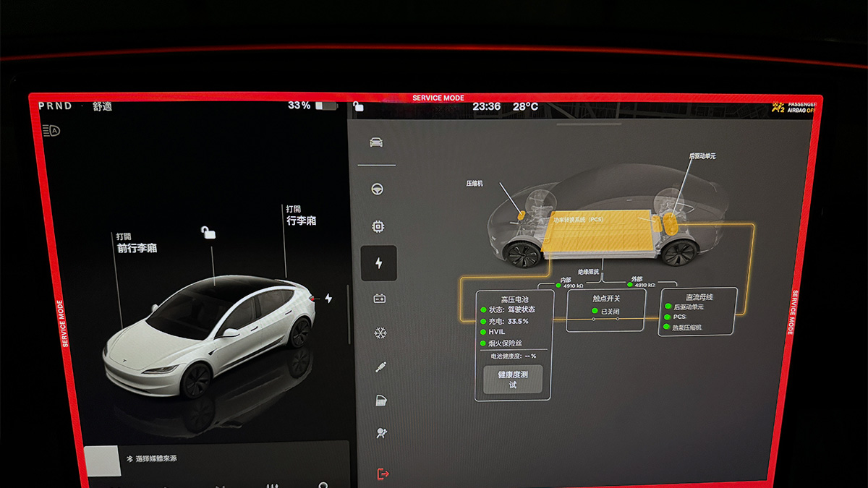Tap the 热泵压缩机 heat pump row
Screen dimensions: 868x488
coord(683,328)
